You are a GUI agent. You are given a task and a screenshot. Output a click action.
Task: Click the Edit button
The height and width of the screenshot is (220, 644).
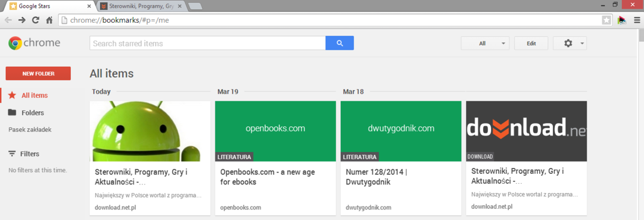[x=531, y=43]
